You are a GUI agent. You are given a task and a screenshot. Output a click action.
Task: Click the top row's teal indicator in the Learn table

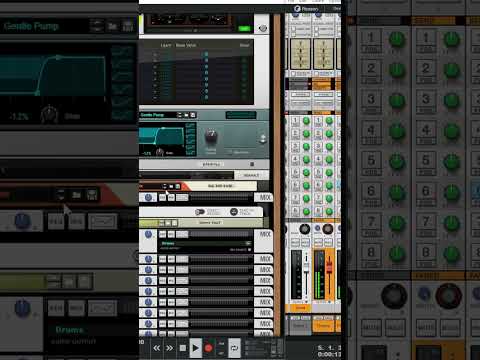coord(206,54)
